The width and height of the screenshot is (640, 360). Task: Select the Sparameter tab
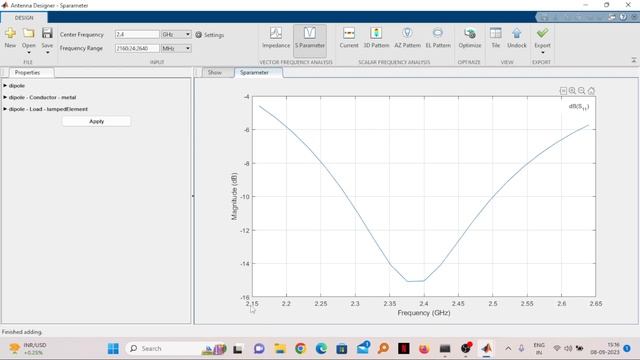(x=254, y=73)
